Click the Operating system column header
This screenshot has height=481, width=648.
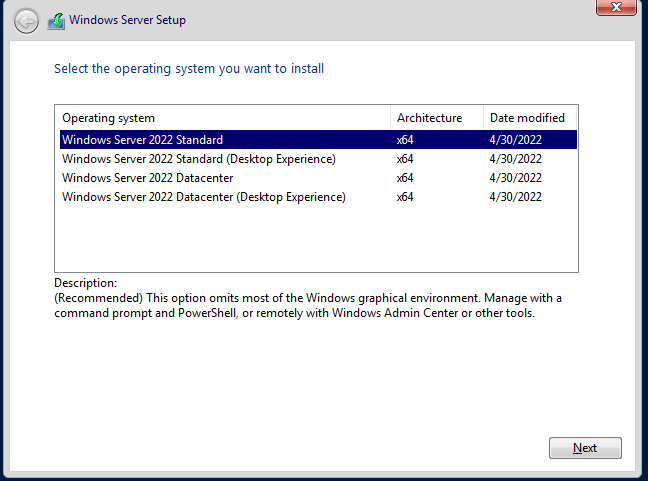[108, 118]
